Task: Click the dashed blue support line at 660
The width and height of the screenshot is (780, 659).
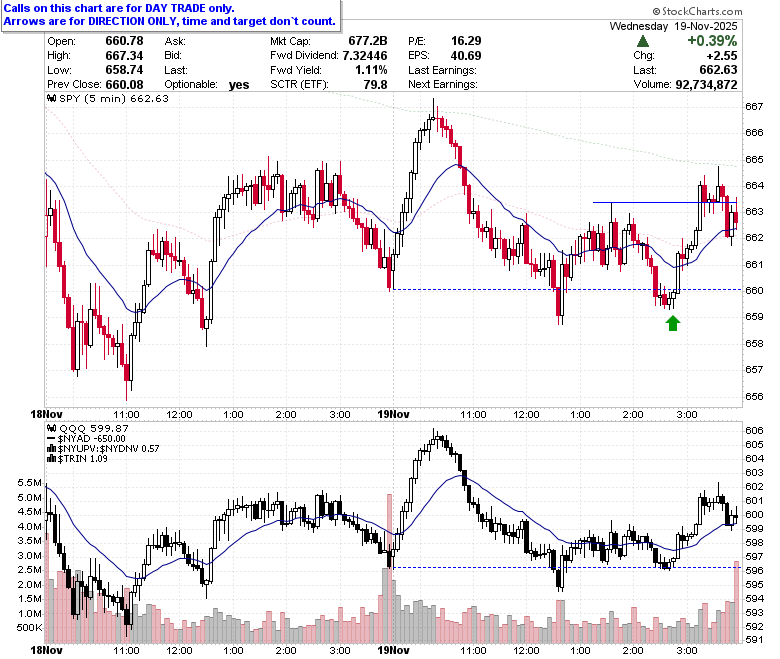Action: coord(567,289)
